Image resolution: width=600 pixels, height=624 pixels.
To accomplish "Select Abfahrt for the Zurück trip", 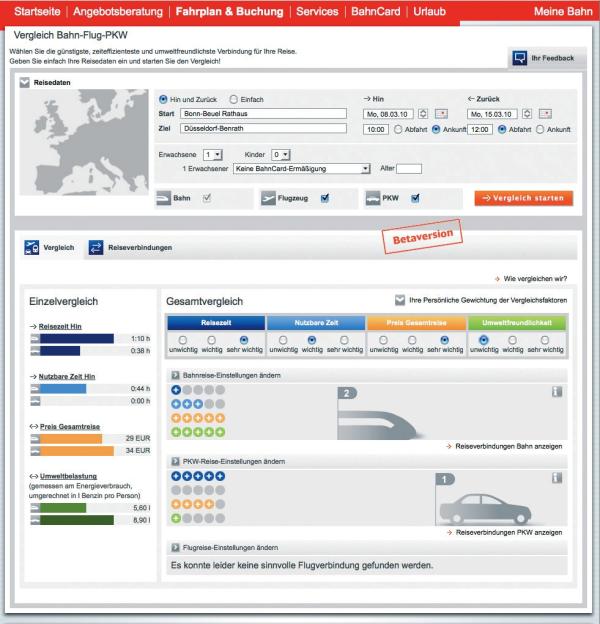I will coord(502,129).
